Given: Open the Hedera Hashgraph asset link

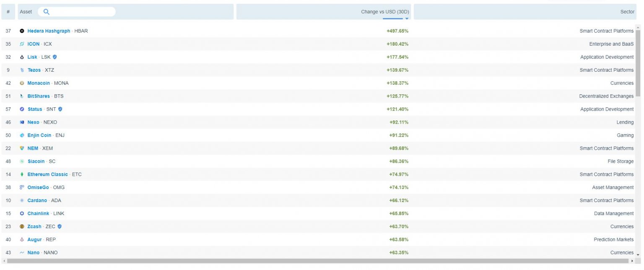Looking at the screenshot, I should point(49,31).
